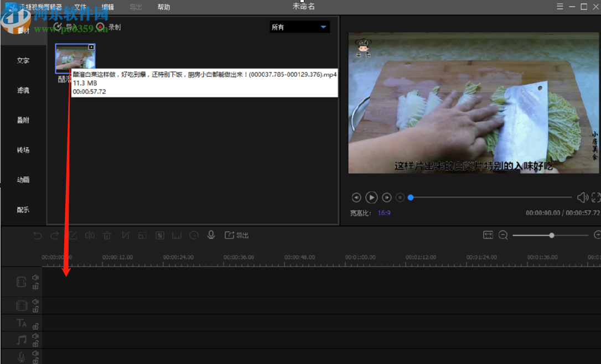Viewport: 601px width, 364px height.
Task: Click the 16:9 aspect ratio value
Action: pyautogui.click(x=384, y=213)
